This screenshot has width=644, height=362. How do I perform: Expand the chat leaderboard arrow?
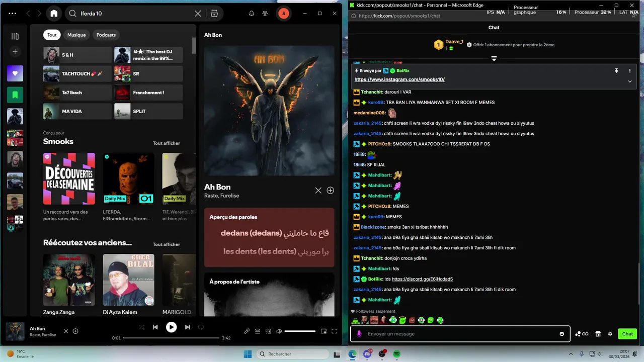click(494, 59)
